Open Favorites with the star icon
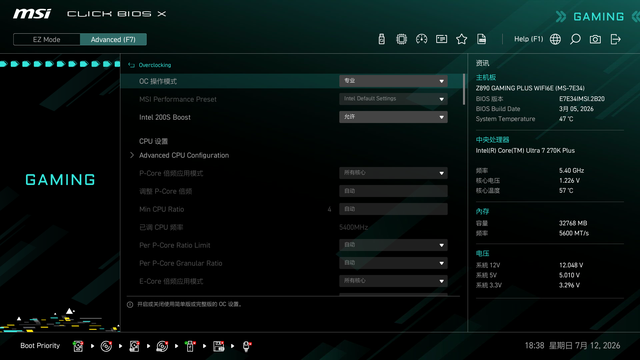This screenshot has height=360, width=640. pos(462,39)
